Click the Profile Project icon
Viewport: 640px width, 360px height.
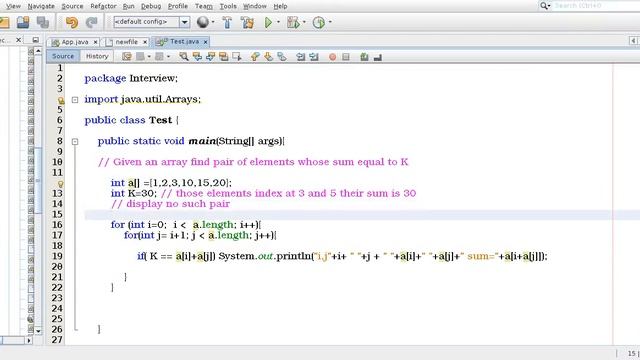tap(319, 22)
